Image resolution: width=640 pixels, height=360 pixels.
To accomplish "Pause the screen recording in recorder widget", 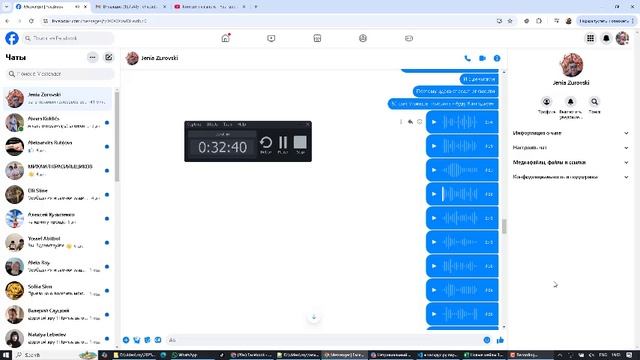I will (x=282, y=144).
